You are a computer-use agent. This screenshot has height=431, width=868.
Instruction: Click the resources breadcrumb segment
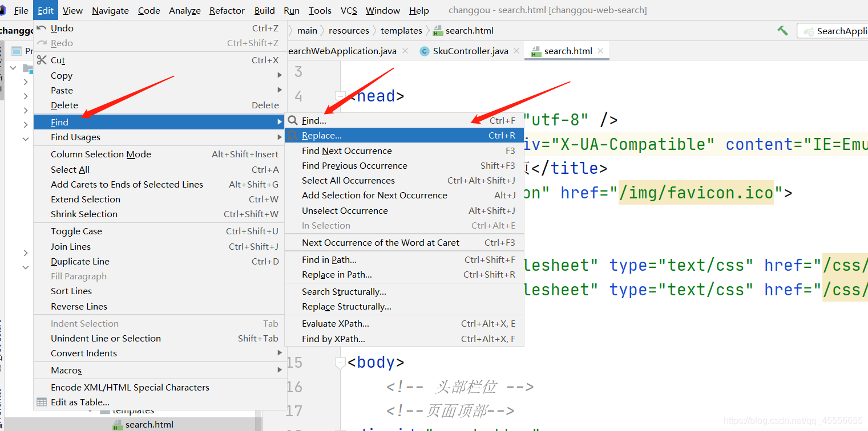349,31
